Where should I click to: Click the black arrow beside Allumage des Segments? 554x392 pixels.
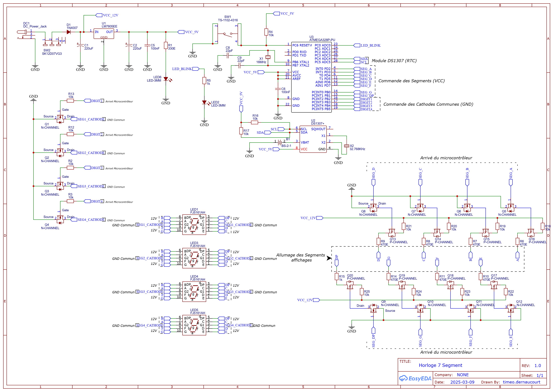coord(329,258)
